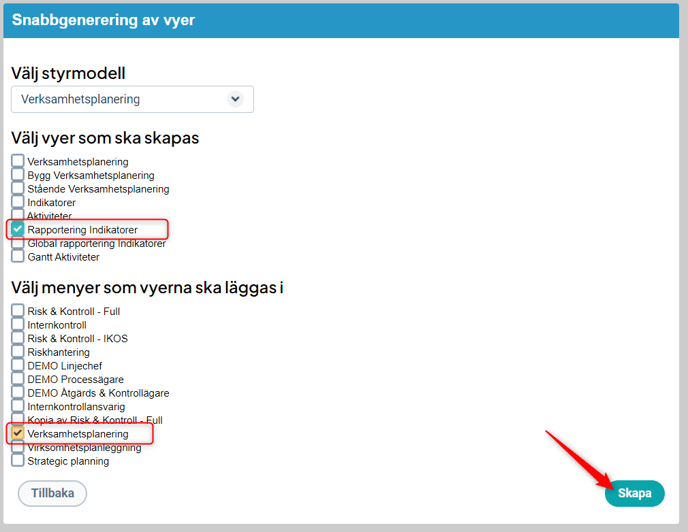
Task: Check DEMO Åtgärds & Kontrollägare
Action: pos(18,393)
